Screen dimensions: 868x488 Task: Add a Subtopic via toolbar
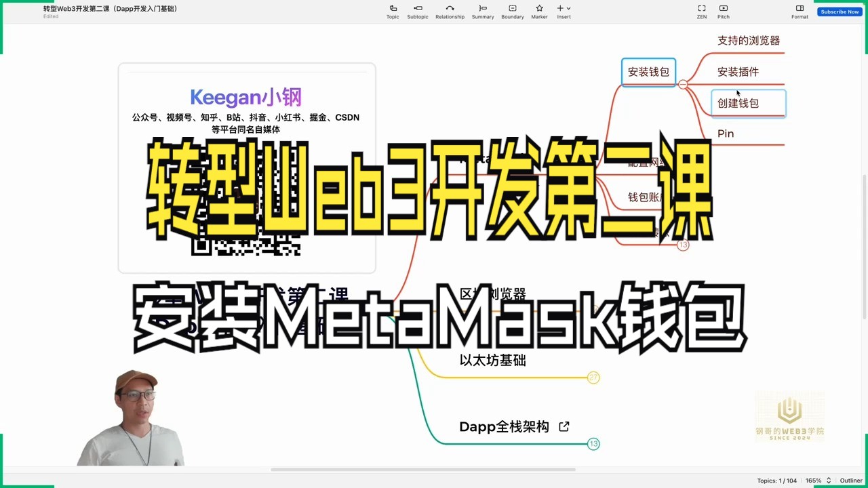[418, 12]
